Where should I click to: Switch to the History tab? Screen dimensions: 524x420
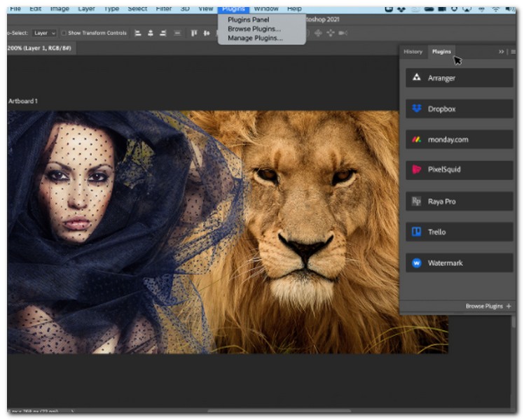[413, 52]
